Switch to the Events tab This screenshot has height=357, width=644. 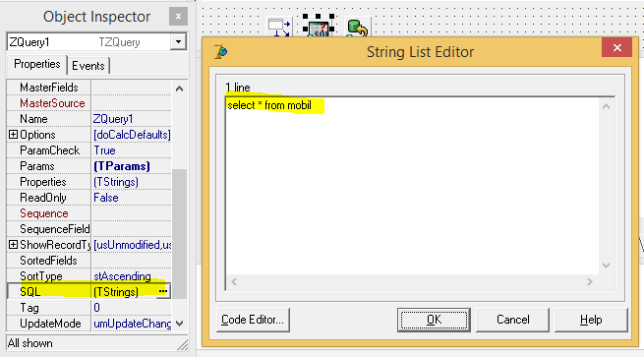click(88, 66)
